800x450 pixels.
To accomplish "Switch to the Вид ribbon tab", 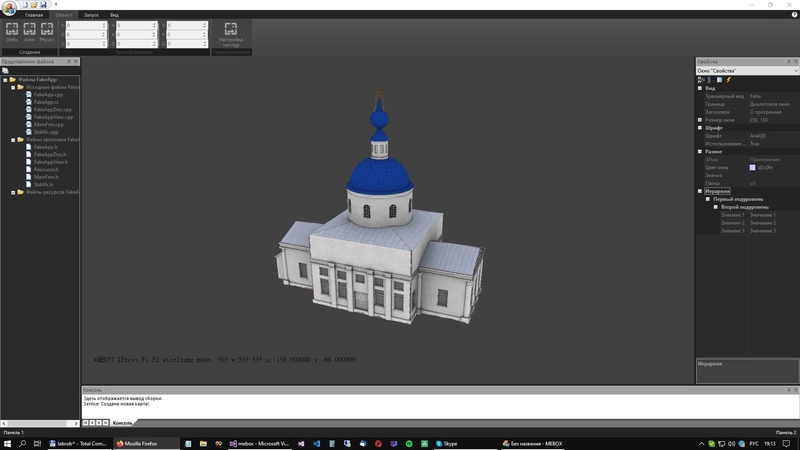I will pos(114,15).
